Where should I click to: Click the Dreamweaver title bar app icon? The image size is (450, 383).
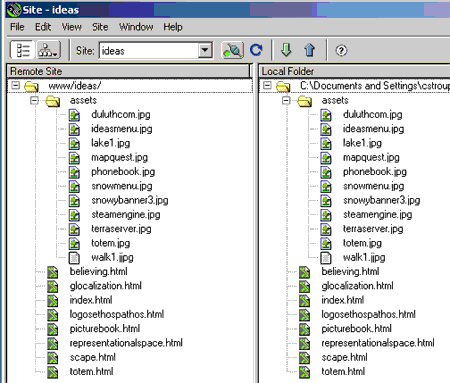[x=14, y=10]
